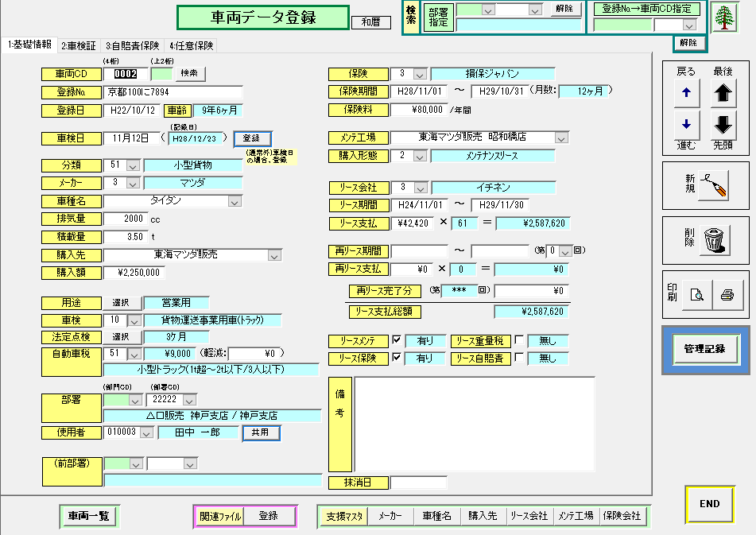Image resolution: width=756 pixels, height=535 pixels.
Task: Open the 車検 code dropdown
Action: point(134,321)
